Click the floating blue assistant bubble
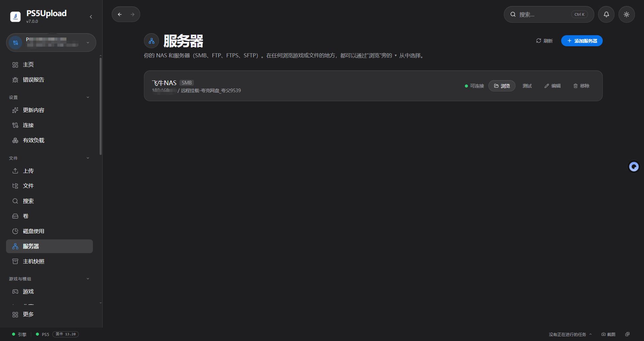The width and height of the screenshot is (644, 341). 634,167
